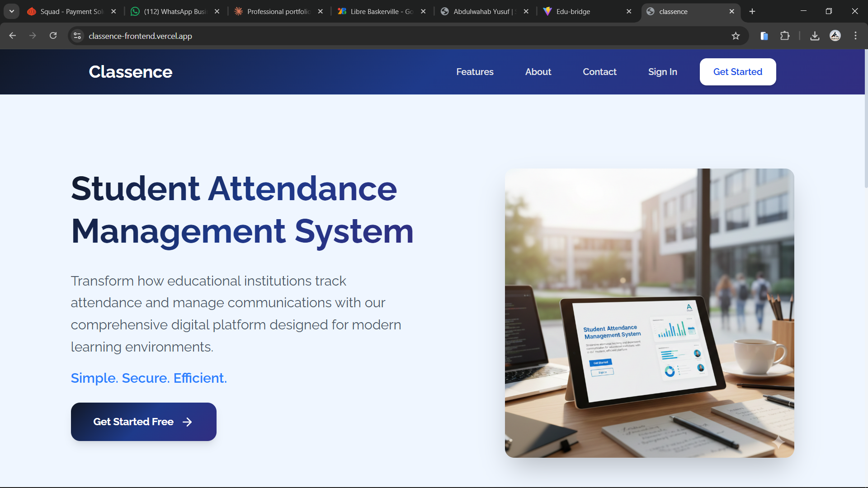Go back to the previous page
The height and width of the screenshot is (488, 868).
coord(13,36)
